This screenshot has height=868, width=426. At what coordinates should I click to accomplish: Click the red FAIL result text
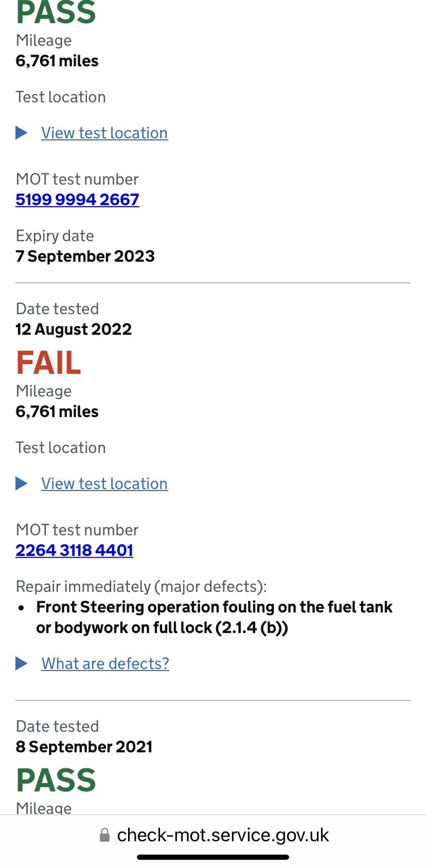click(x=49, y=362)
